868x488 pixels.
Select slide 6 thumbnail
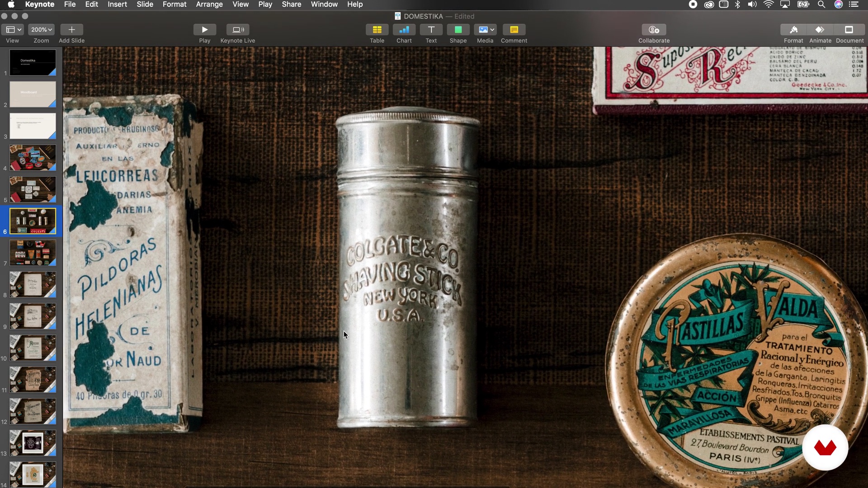(x=33, y=221)
